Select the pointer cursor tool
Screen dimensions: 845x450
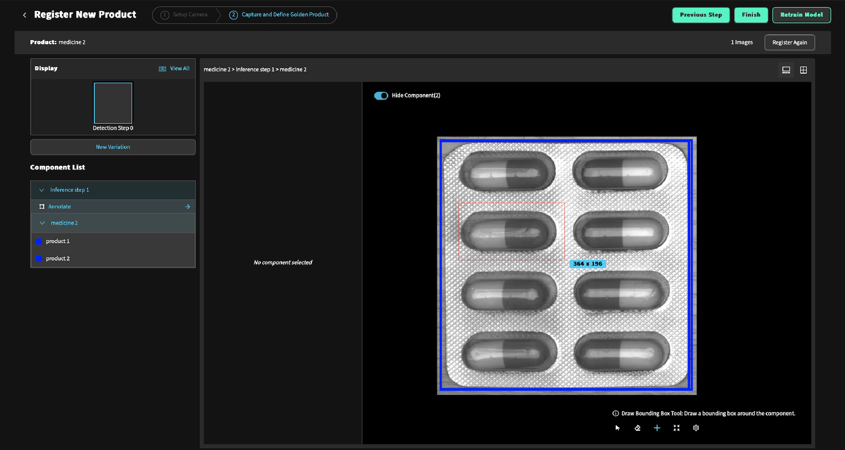tap(617, 428)
